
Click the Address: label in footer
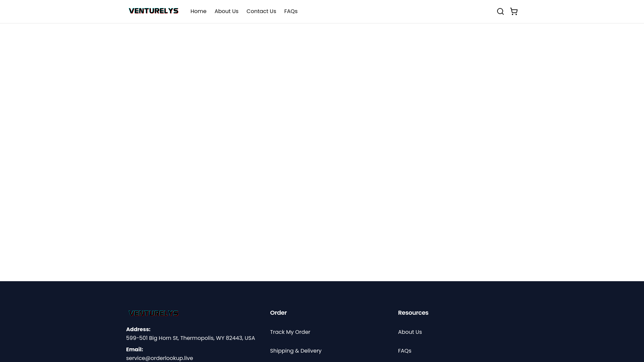(138, 329)
